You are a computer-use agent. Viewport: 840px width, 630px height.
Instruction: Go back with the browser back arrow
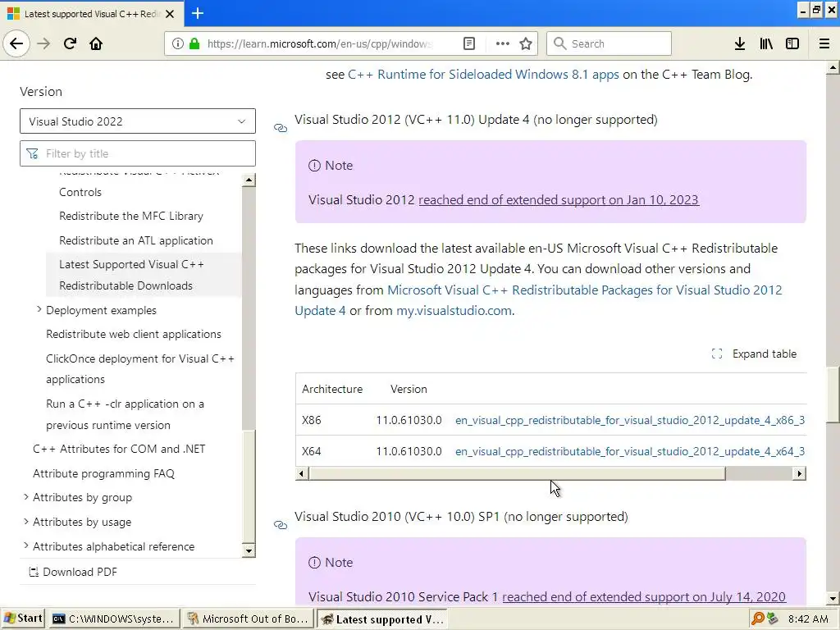pyautogui.click(x=16, y=43)
